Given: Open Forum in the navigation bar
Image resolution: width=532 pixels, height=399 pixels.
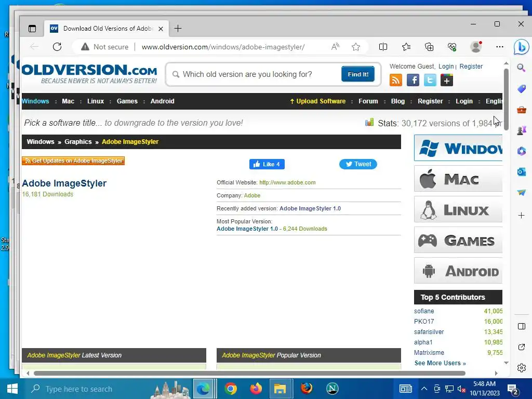Looking at the screenshot, I should [x=368, y=101].
